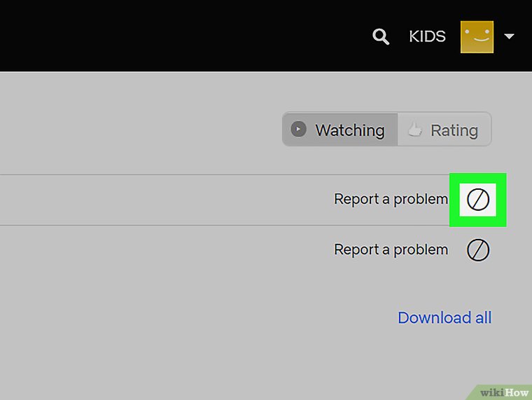Click the thumbs-up icon in Rating

414,129
